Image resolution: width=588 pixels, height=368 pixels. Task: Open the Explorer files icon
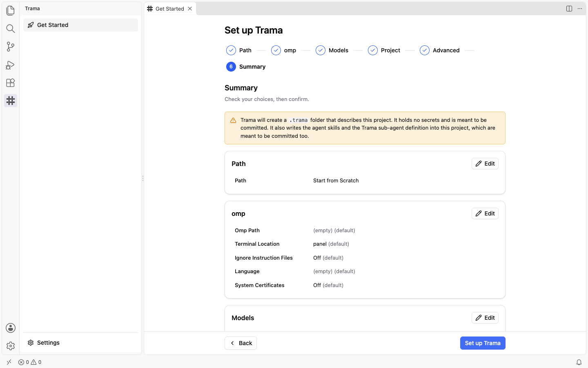pos(11,11)
